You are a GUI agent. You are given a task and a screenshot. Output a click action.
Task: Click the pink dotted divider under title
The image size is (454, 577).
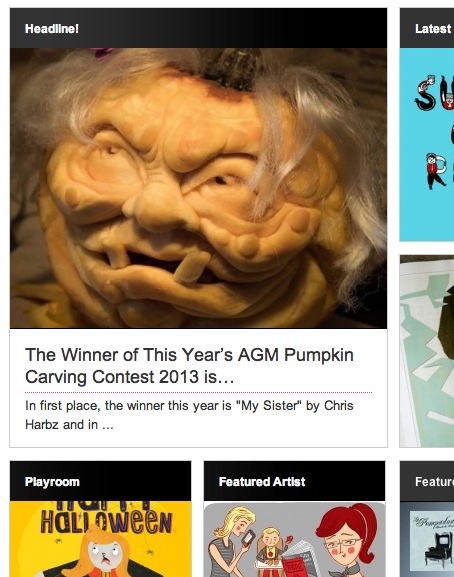[x=198, y=393]
